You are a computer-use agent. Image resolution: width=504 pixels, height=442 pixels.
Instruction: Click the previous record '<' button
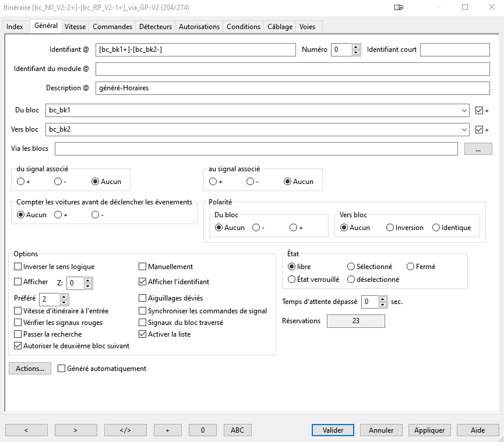[26, 430]
